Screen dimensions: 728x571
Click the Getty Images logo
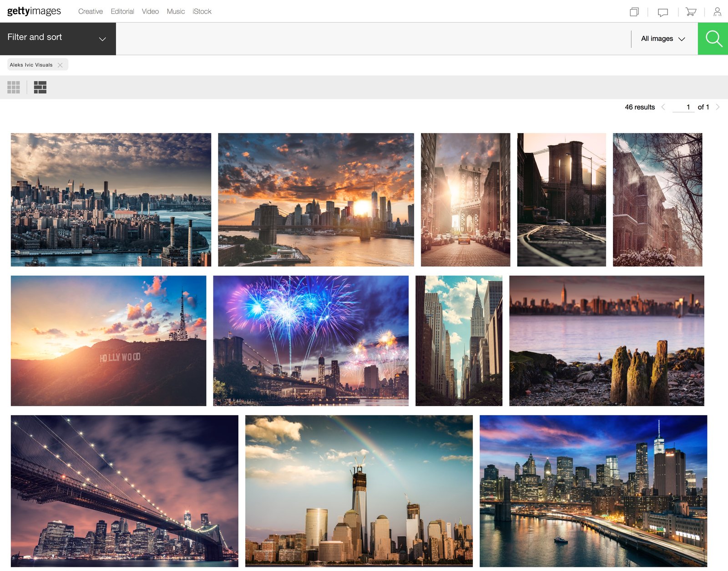click(x=34, y=11)
